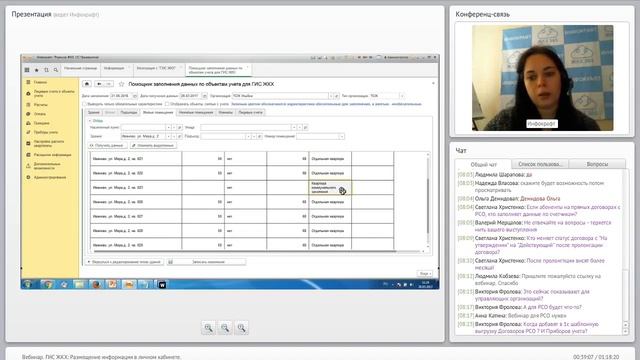Open the Список пользователей chat tab
The width and height of the screenshot is (640, 360).
click(x=540, y=164)
